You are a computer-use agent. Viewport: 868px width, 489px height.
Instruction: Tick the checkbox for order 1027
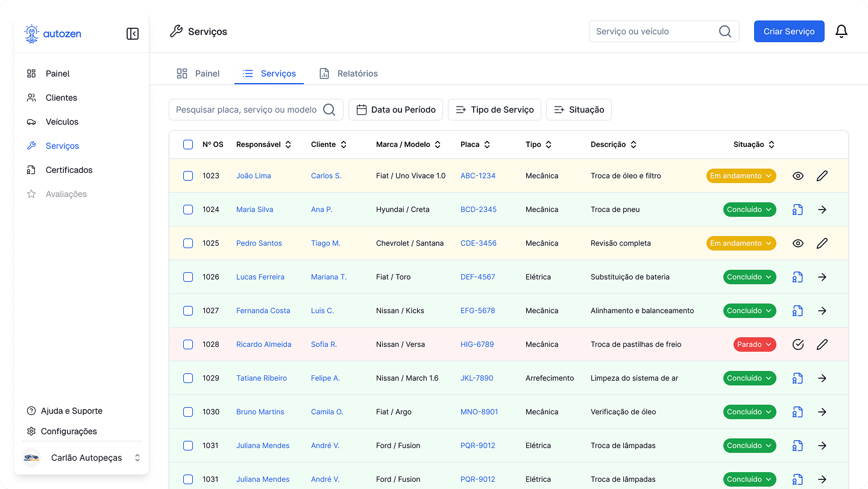[x=188, y=311]
